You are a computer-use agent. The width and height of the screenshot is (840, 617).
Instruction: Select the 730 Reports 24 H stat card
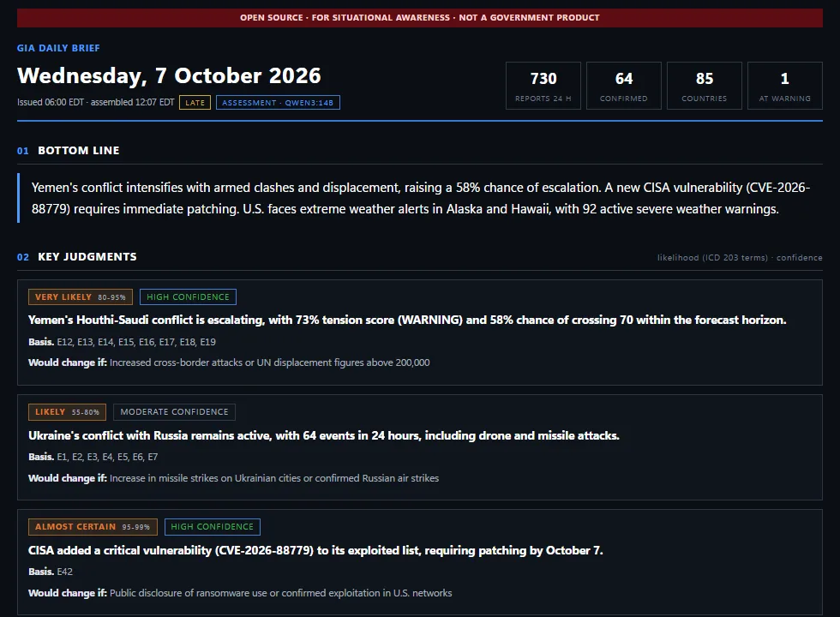coord(543,86)
